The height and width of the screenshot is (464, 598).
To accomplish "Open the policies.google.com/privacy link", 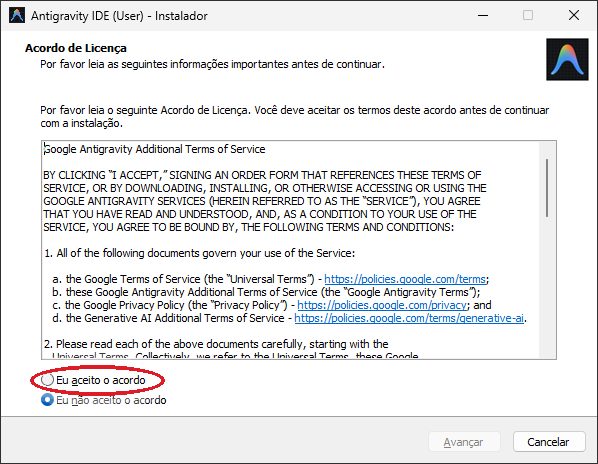I will 382,305.
